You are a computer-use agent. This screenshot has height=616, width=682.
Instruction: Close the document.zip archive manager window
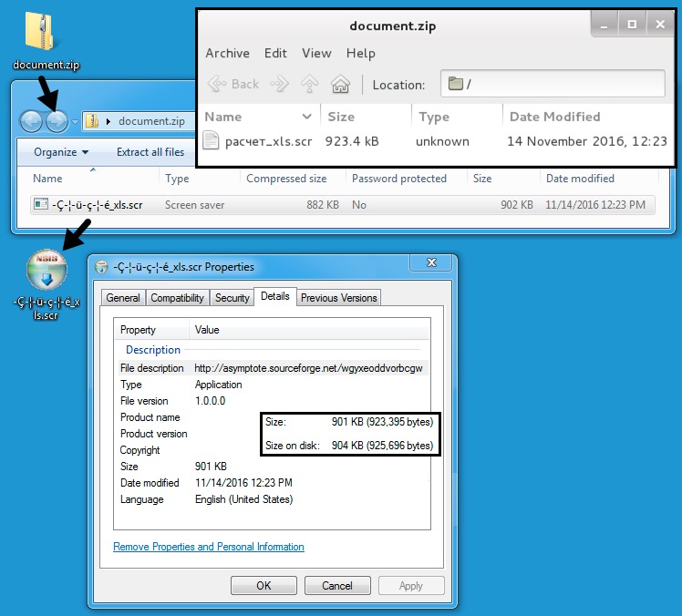tap(660, 25)
